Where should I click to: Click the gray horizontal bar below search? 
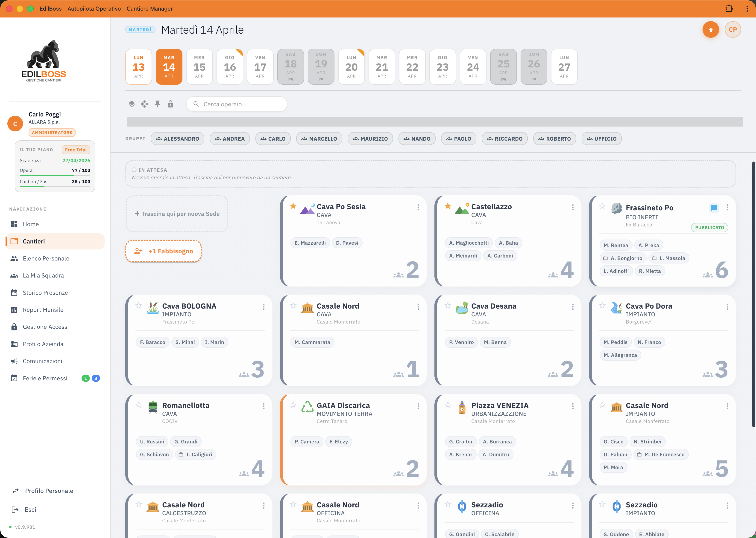pos(435,122)
